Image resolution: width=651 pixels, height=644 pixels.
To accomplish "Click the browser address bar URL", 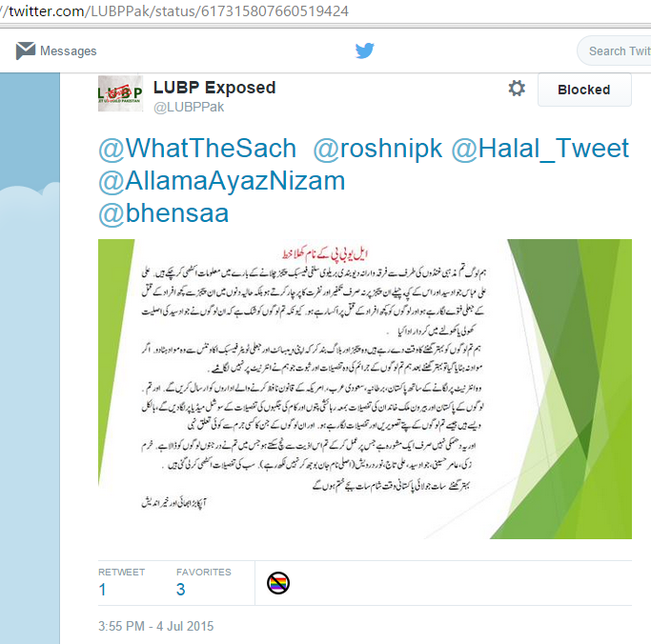I will click(x=174, y=10).
